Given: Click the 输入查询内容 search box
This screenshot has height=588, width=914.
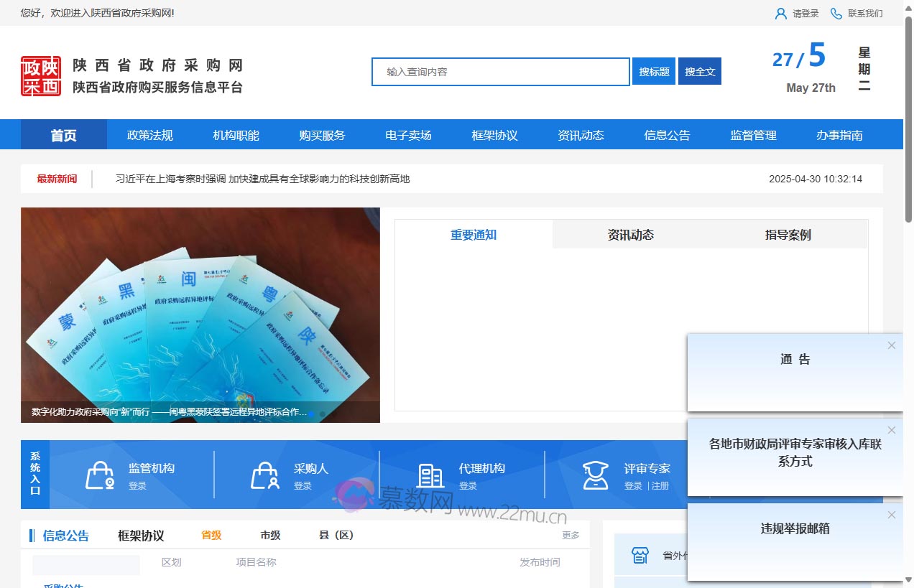Looking at the screenshot, I should (x=501, y=72).
